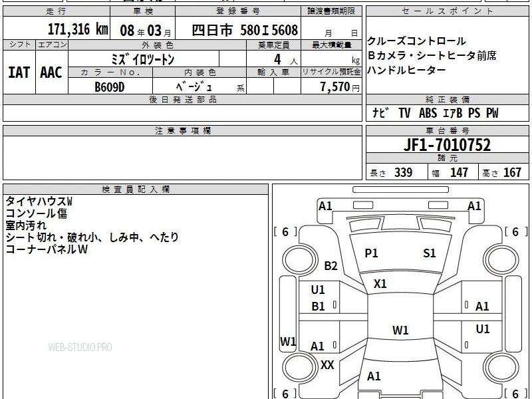Click the 検査員記入欄 header
This screenshot has width=532, height=399.
(136, 190)
